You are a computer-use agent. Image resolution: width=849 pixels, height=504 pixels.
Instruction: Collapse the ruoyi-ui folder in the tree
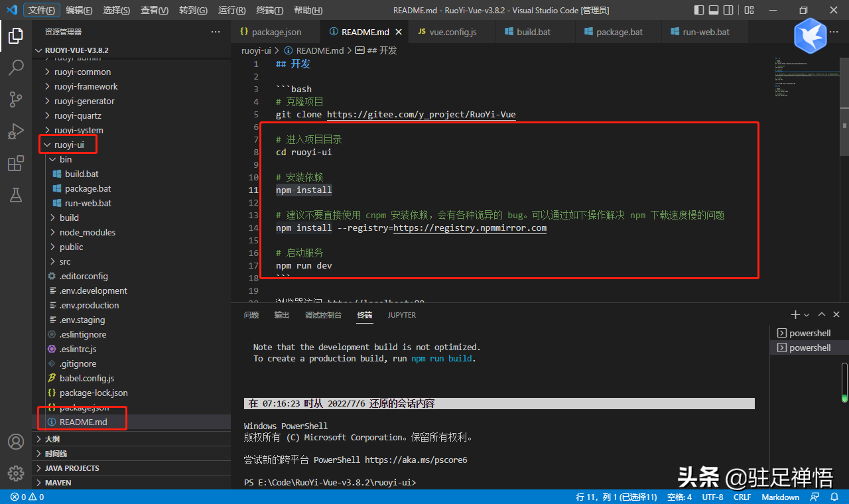(131, 145)
